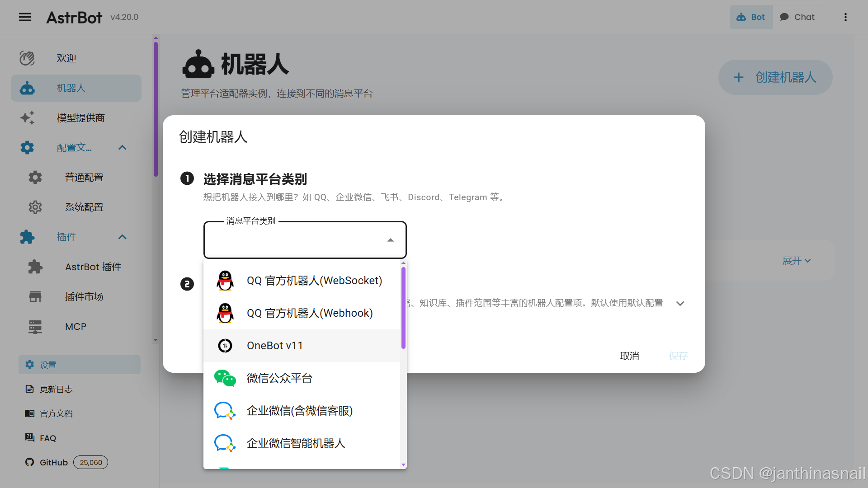Go to 欢迎 page
The image size is (868, 488).
[76, 58]
